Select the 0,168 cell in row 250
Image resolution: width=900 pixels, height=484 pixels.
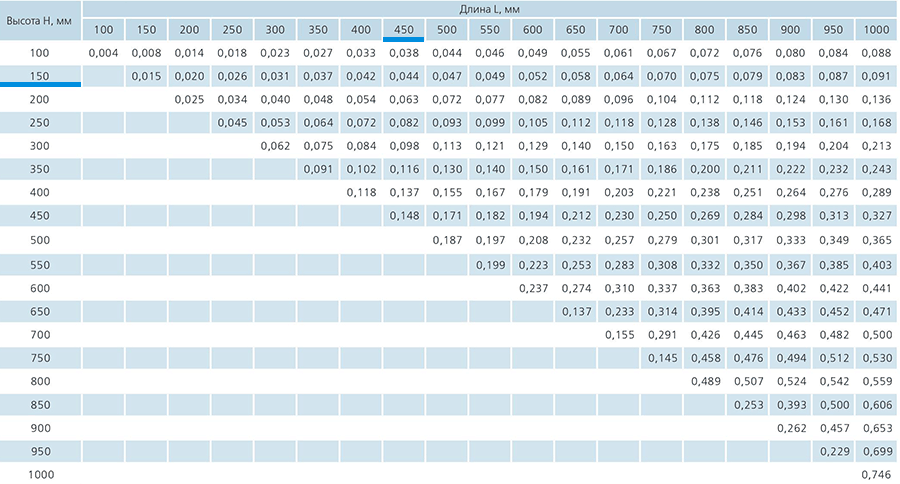(x=876, y=123)
